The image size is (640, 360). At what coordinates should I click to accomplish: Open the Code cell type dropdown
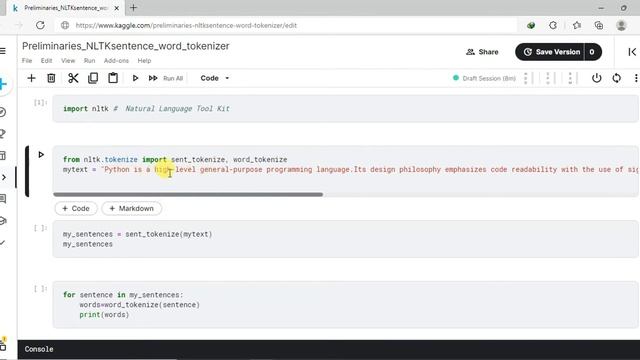215,78
